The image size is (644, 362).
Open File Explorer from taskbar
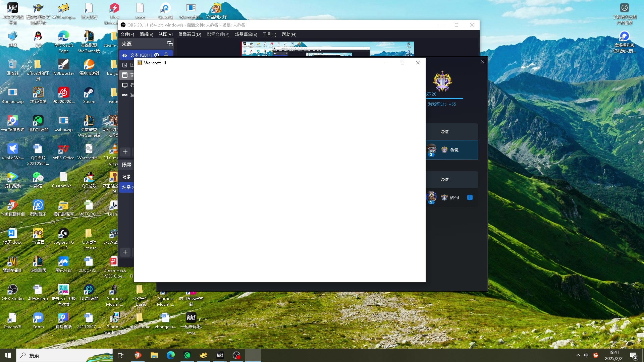click(x=154, y=355)
